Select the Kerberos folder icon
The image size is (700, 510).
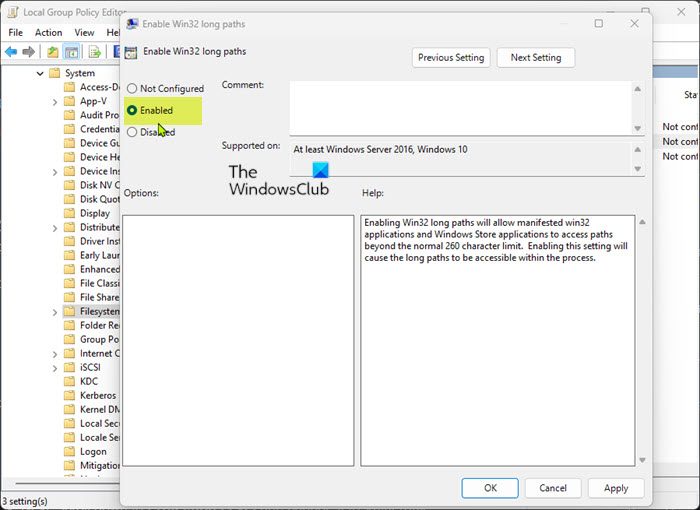pyautogui.click(x=69, y=395)
